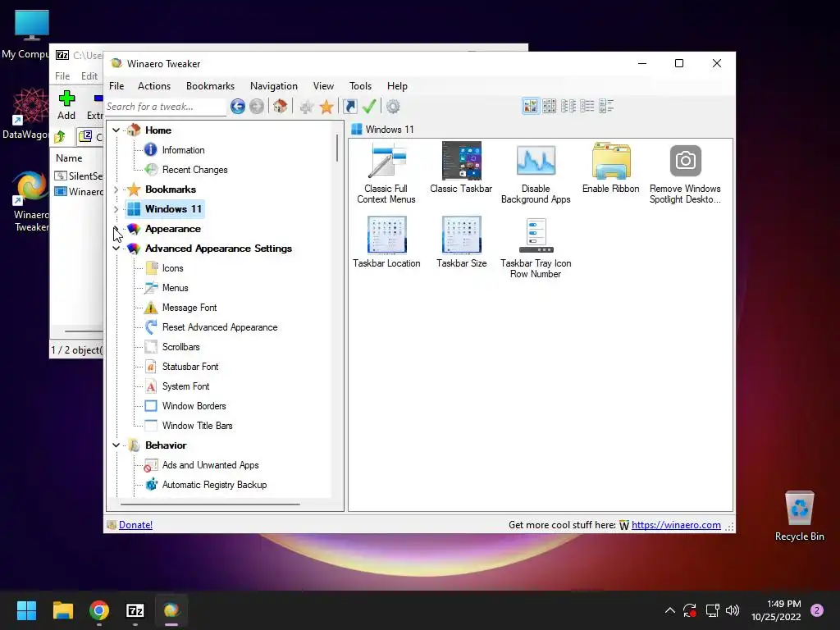
Task: Open the https://winaero.com link
Action: pos(676,525)
